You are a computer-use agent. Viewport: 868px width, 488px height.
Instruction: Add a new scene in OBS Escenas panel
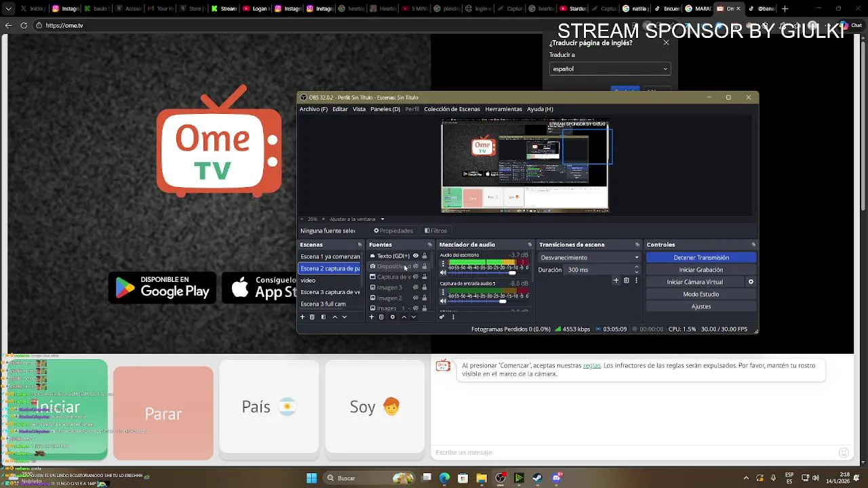tap(302, 317)
